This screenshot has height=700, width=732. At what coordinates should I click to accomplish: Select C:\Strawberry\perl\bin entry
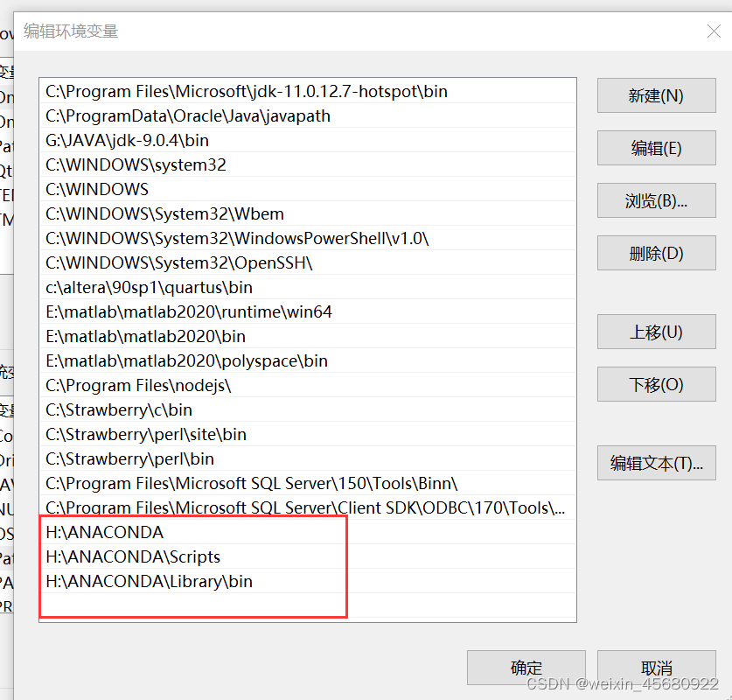point(308,459)
